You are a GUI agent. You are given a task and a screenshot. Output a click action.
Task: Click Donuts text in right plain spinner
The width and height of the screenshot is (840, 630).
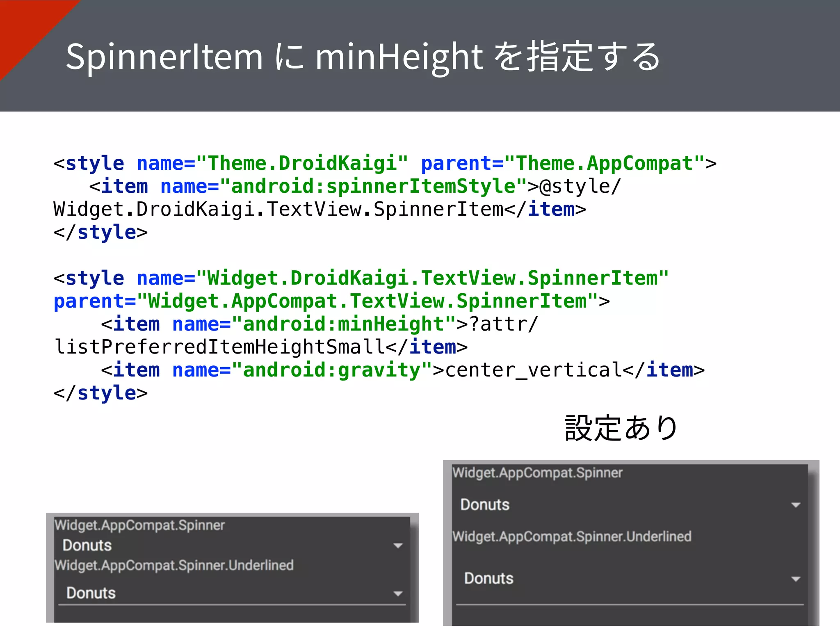485,505
